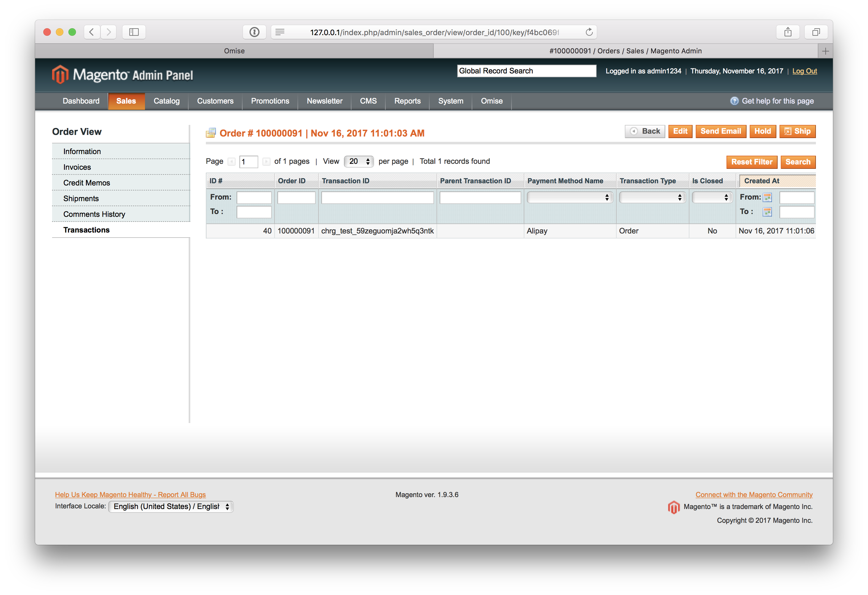This screenshot has width=868, height=595.
Task: Open the Sales menu
Action: click(126, 101)
